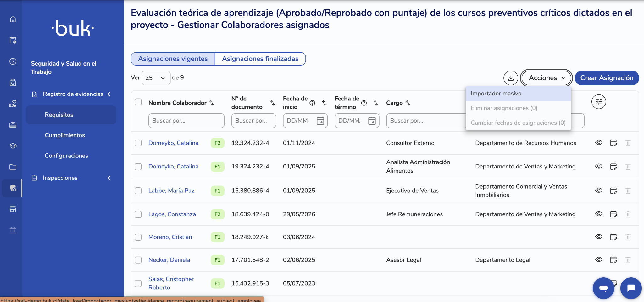Check the Domeyko, Catalina F1 row
Image resolution: width=644 pixels, height=302 pixels.
pos(138,167)
